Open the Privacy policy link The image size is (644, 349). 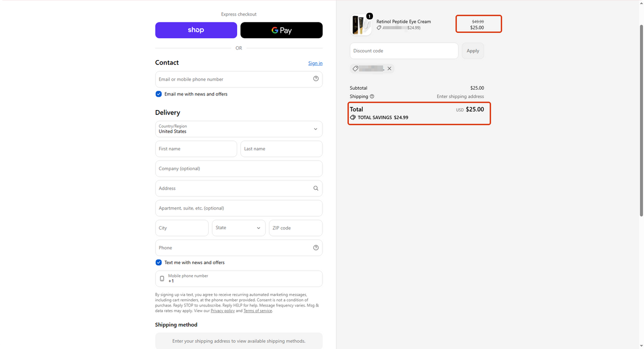[x=222, y=311]
